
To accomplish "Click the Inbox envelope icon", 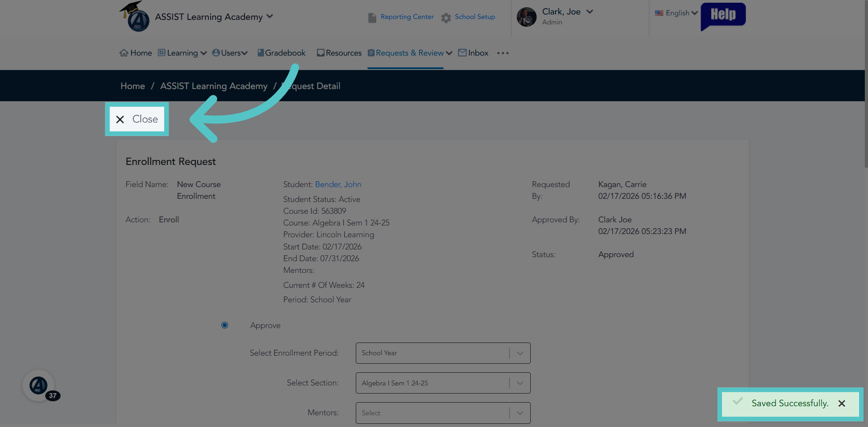I will click(x=462, y=52).
